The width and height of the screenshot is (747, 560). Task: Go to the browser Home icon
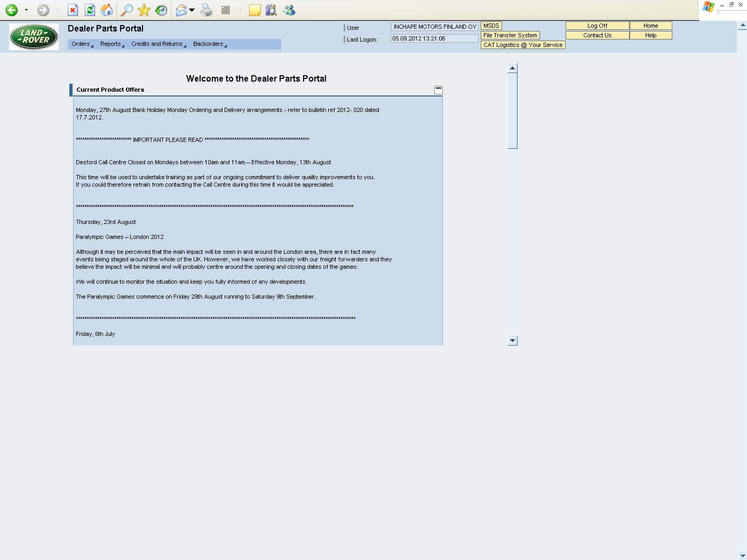point(107,10)
